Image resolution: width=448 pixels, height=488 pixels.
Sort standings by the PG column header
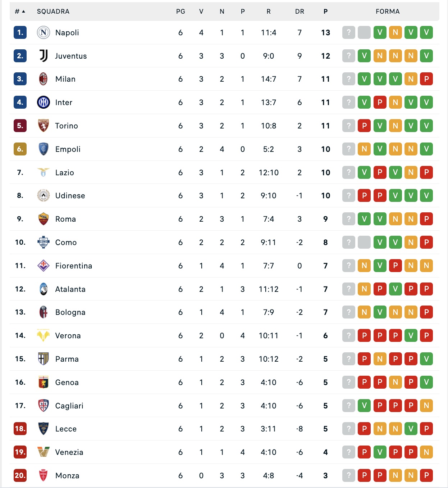(x=180, y=12)
